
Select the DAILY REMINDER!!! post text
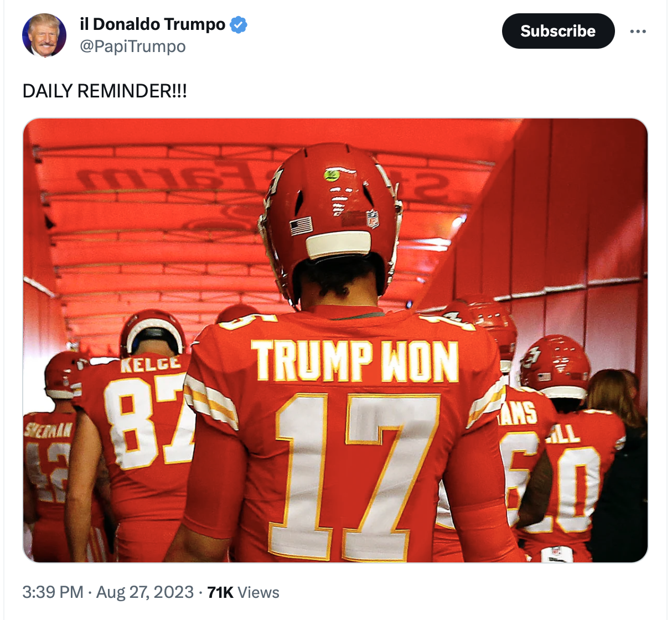point(105,91)
